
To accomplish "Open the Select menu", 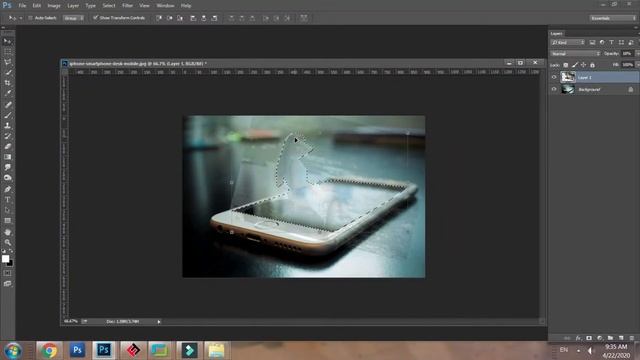I will coord(109,6).
